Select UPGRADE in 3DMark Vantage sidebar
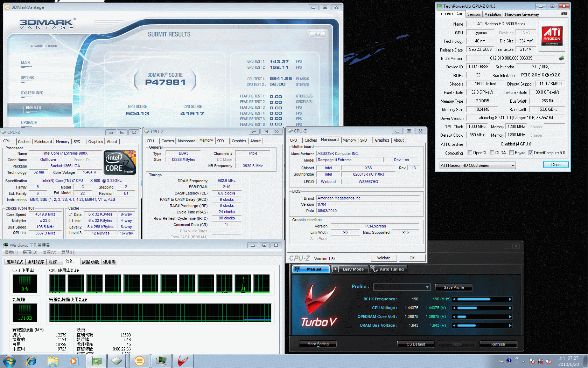 (29, 123)
